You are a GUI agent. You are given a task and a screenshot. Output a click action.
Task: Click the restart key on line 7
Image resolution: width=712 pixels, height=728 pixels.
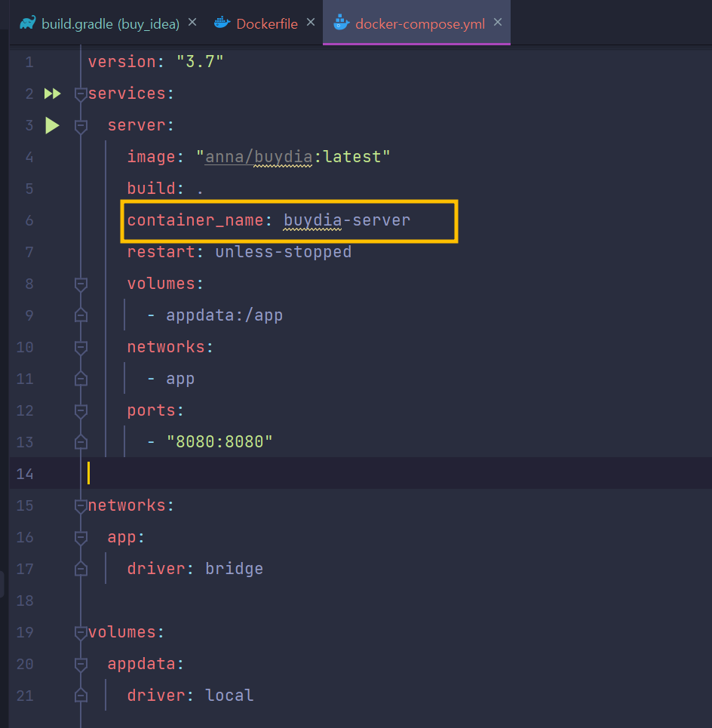161,252
